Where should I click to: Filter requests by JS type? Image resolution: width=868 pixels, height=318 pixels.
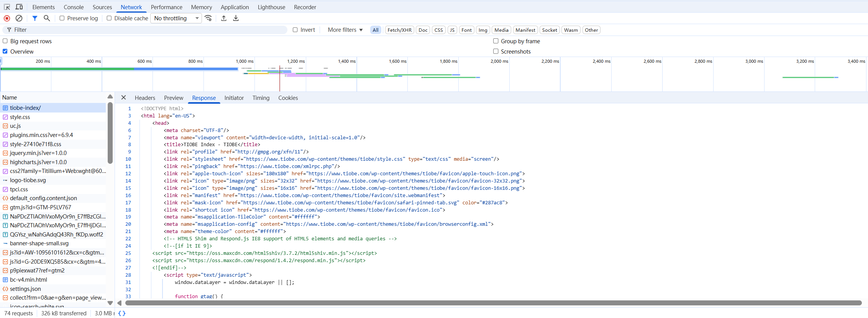click(x=452, y=30)
